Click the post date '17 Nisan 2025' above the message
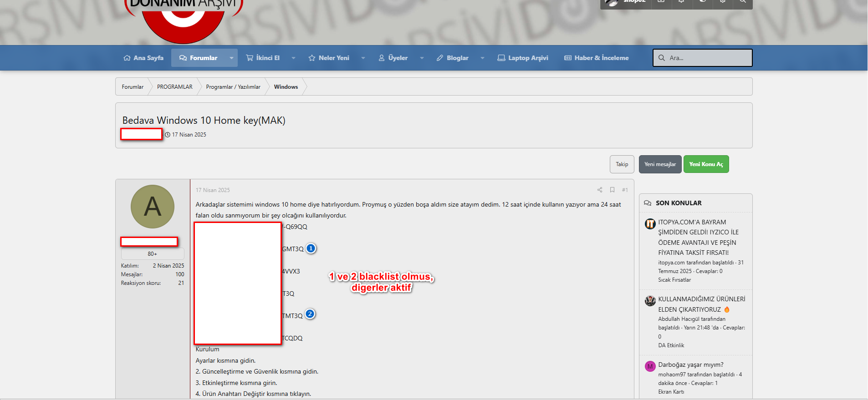The height and width of the screenshot is (400, 868). (213, 190)
